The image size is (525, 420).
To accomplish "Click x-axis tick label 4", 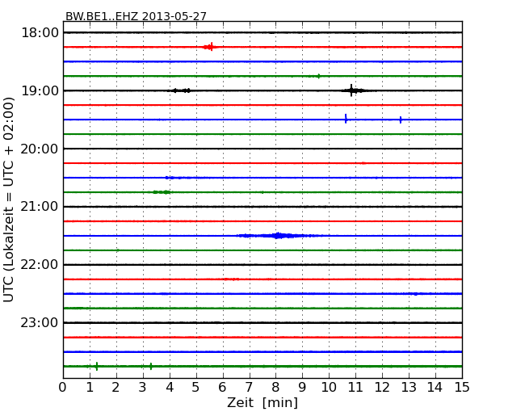I will click(x=170, y=388).
